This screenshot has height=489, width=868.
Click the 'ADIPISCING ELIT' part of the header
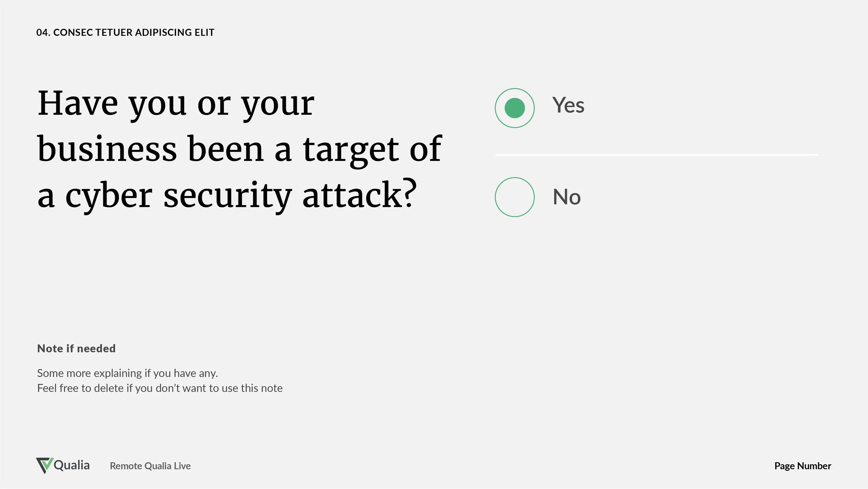[x=175, y=32]
